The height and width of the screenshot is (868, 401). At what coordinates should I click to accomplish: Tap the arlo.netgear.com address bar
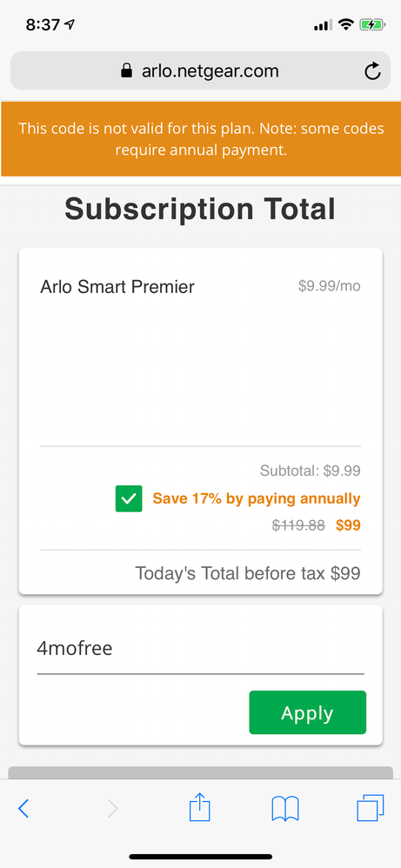[x=200, y=70]
